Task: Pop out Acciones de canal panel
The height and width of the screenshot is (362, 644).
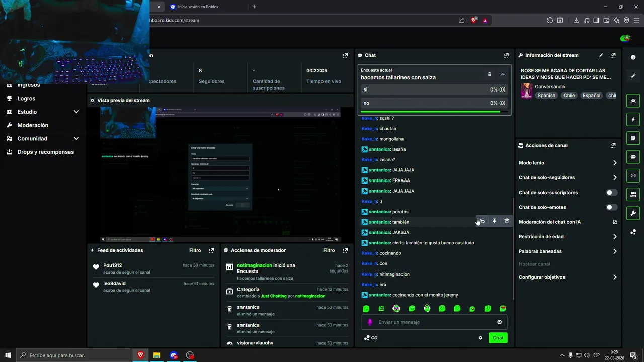Action: 613,145
